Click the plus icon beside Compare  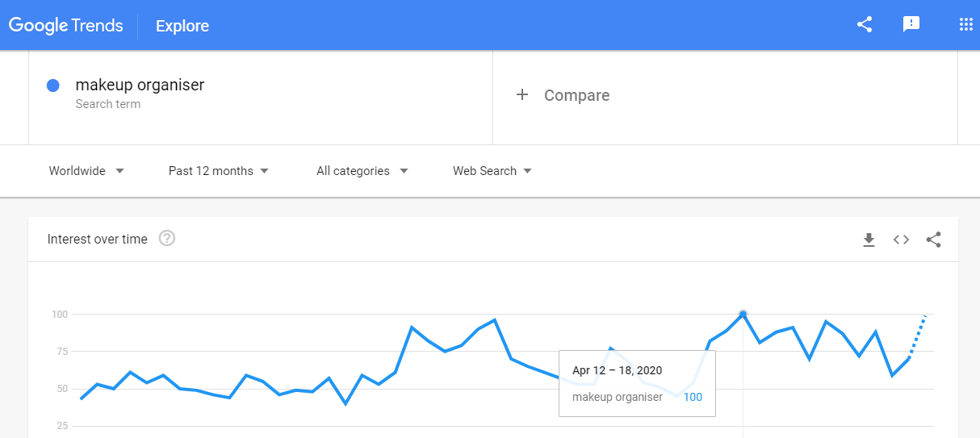(x=522, y=95)
